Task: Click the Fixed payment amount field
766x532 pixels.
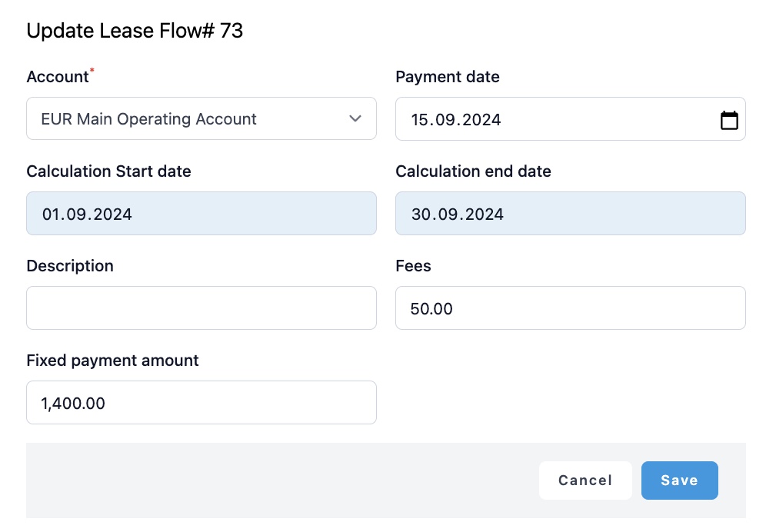Action: pos(201,402)
